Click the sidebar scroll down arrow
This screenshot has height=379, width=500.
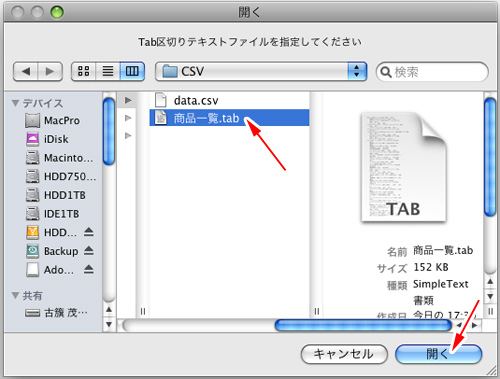click(x=109, y=324)
